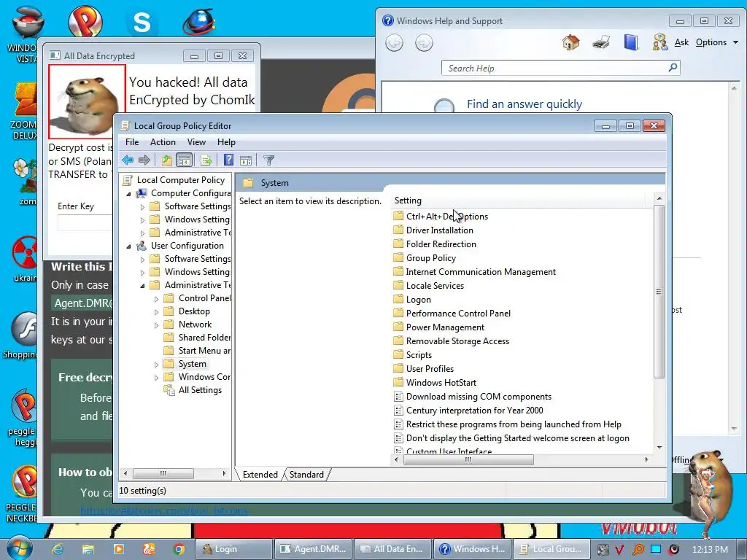Click the Back arrow in Group Policy toolbar
The image size is (747, 560).
[128, 160]
